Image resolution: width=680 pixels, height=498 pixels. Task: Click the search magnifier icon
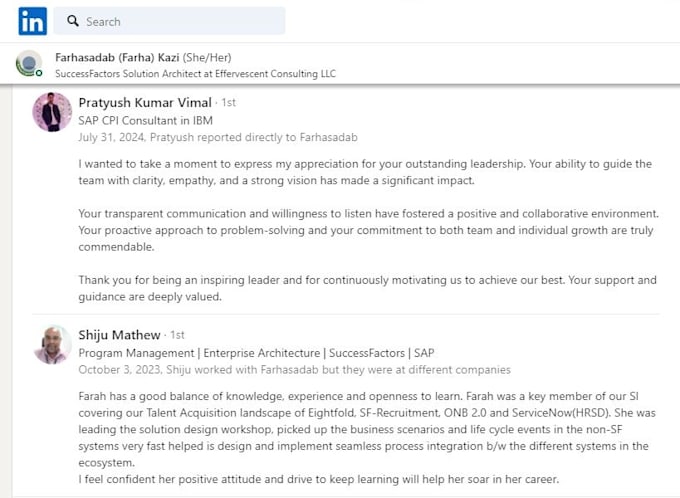pyautogui.click(x=73, y=21)
